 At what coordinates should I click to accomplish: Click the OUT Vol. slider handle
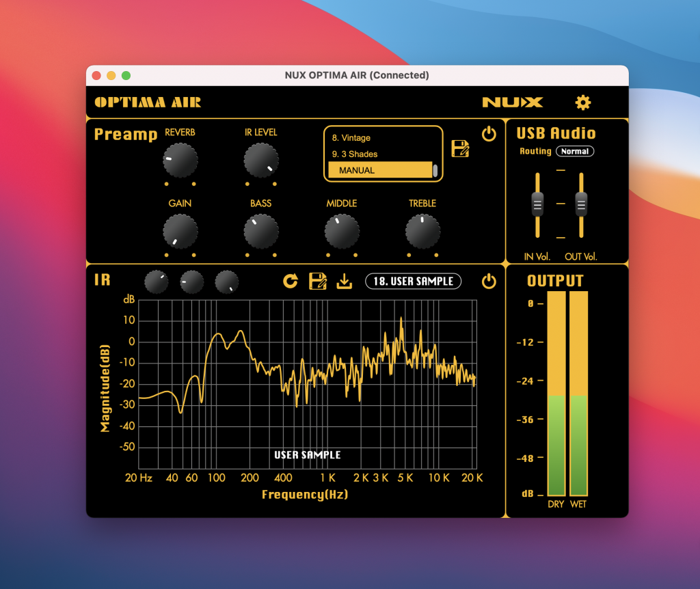pos(581,204)
